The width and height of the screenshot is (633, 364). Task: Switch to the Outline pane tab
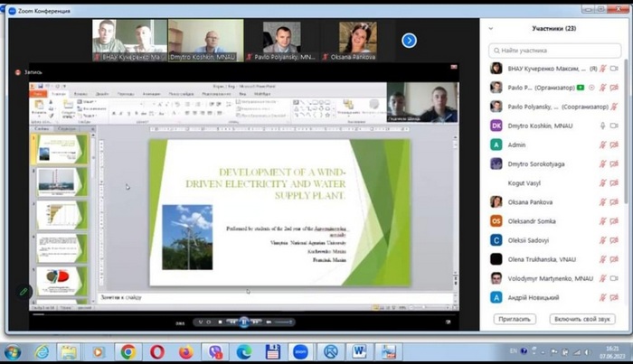pos(67,128)
